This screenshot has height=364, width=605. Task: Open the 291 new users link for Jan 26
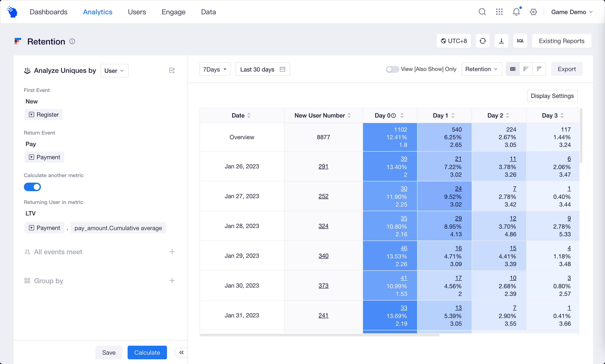click(x=324, y=166)
